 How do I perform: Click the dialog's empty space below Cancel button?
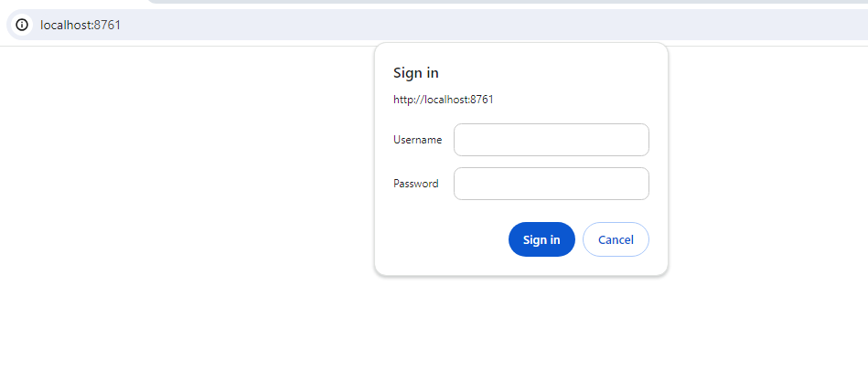(616, 265)
